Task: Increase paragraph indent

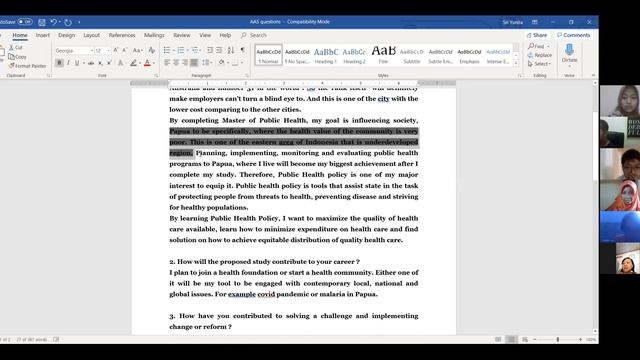Action: click(219, 50)
